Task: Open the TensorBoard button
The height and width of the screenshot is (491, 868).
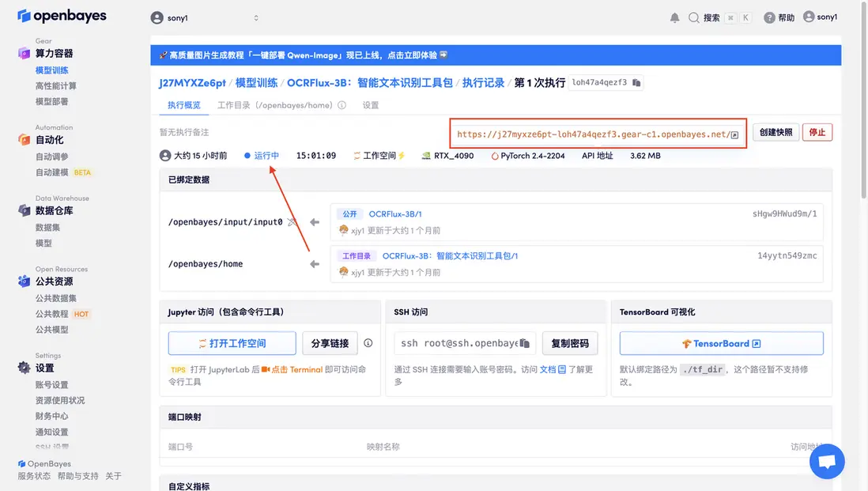Action: 721,343
